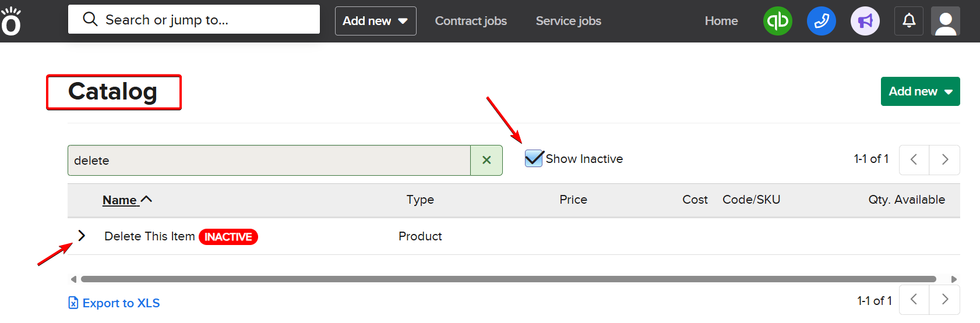The width and height of the screenshot is (980, 323).
Task: Uncheck the Show Inactive checkbox
Action: (x=533, y=158)
